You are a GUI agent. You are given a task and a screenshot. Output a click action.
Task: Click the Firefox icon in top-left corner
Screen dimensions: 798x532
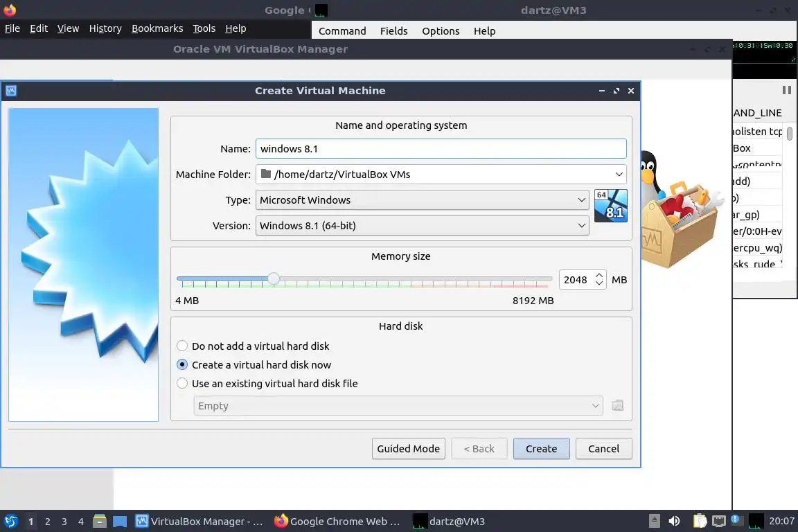(x=10, y=10)
